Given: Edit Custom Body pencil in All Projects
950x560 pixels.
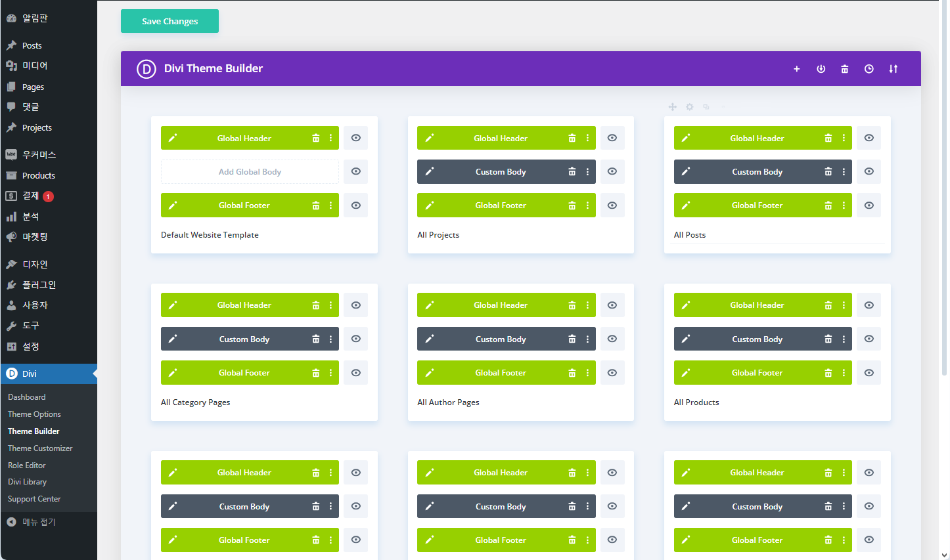Looking at the screenshot, I should [x=429, y=172].
